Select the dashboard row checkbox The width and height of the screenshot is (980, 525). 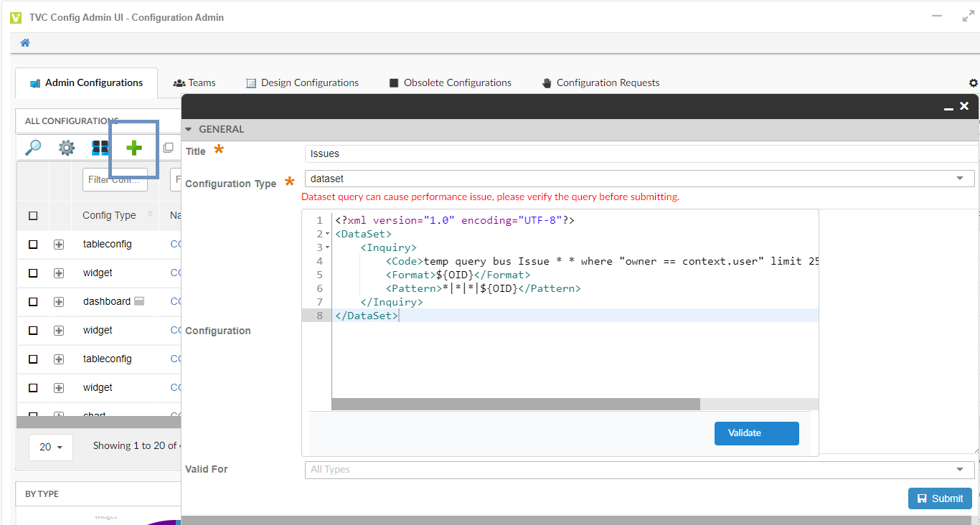[33, 302]
